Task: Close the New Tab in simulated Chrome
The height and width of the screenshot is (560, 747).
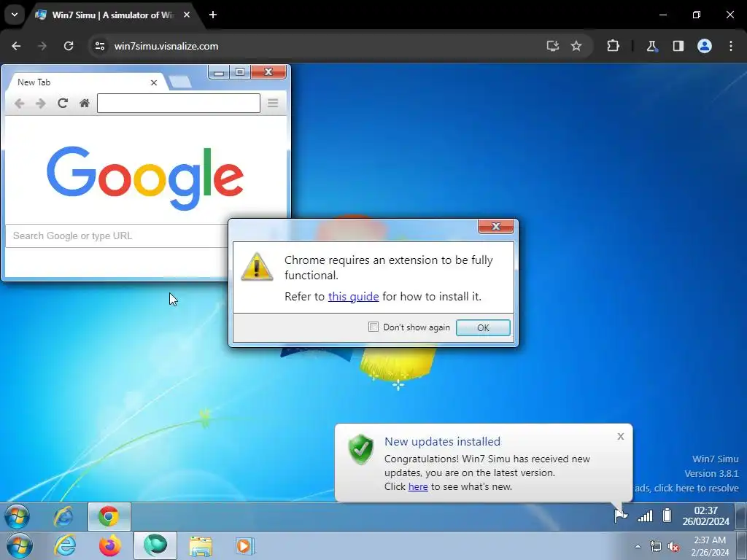Action: click(x=154, y=83)
